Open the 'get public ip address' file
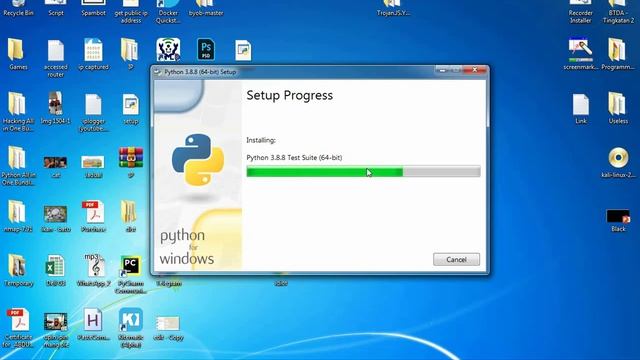The height and width of the screenshot is (360, 640). pos(131,11)
